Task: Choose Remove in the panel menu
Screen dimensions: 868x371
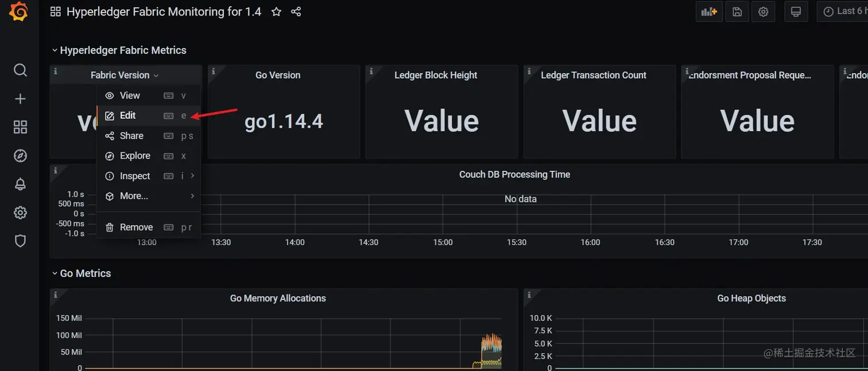Action: pyautogui.click(x=149, y=227)
